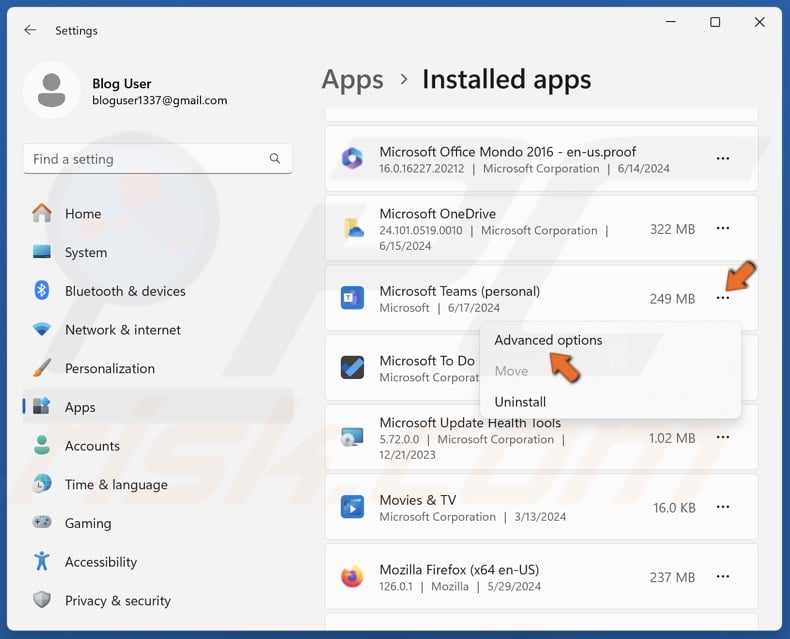Click the 16.0 KB size value
Image resolution: width=790 pixels, height=639 pixels.
click(674, 507)
